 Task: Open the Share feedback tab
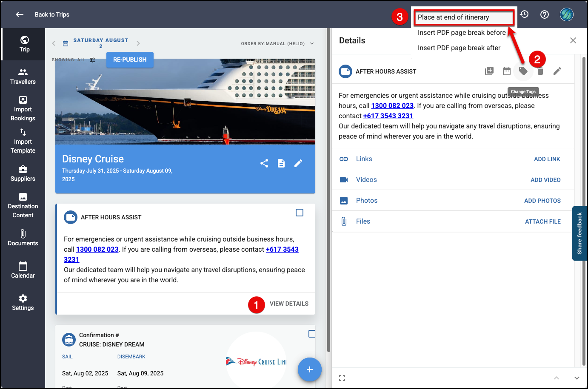[x=579, y=233]
